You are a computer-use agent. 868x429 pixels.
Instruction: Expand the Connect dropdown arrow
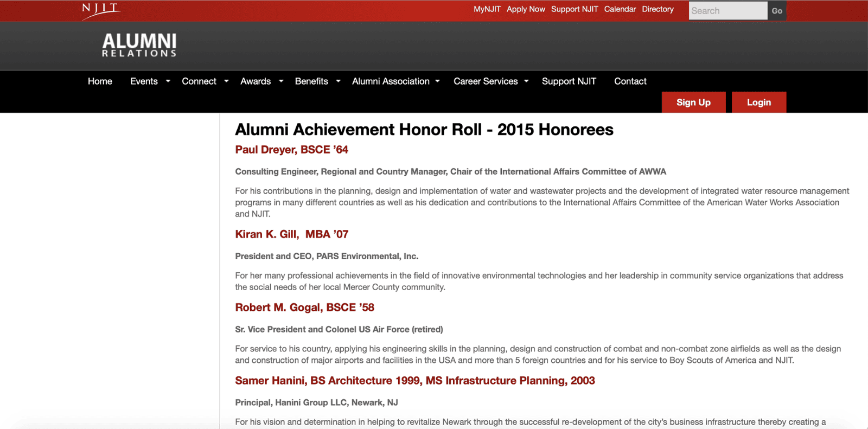tap(226, 81)
